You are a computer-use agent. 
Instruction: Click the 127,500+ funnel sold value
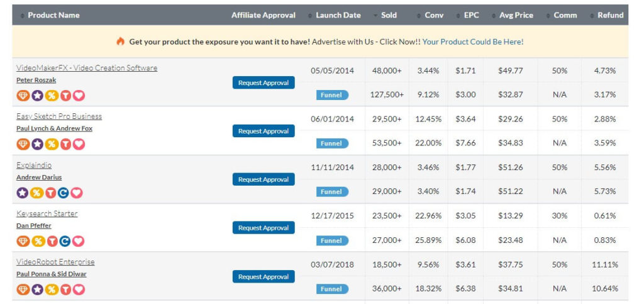[x=387, y=94]
